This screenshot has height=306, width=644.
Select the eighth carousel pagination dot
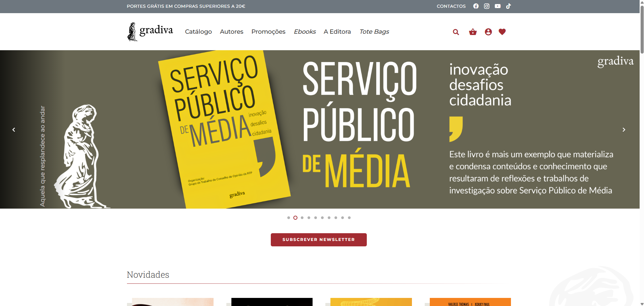click(336, 218)
